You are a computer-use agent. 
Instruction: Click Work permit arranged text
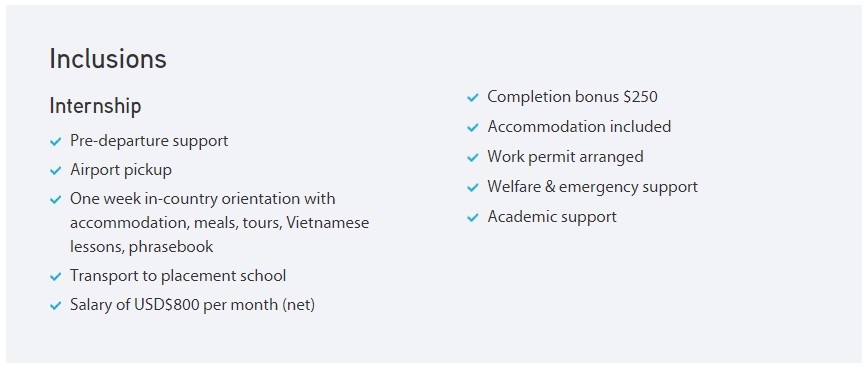[565, 157]
